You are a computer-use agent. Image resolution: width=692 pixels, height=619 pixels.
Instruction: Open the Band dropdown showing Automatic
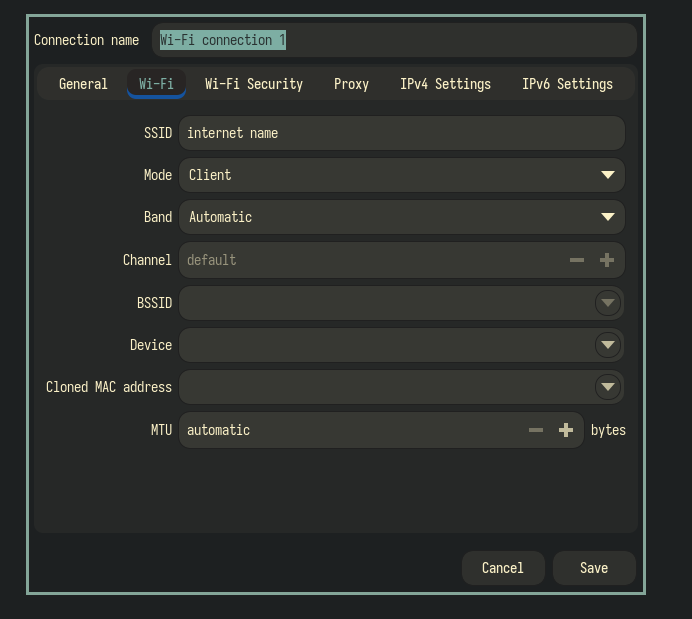(402, 217)
